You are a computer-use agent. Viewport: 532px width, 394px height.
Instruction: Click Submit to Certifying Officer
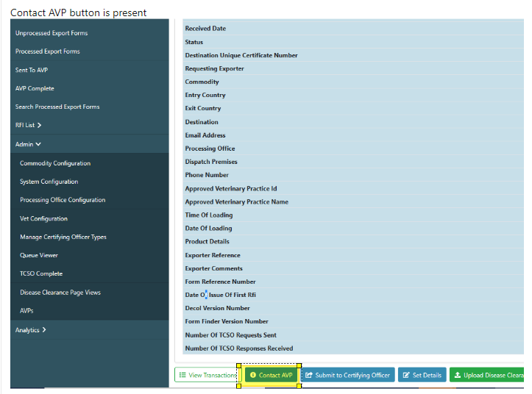pyautogui.click(x=347, y=375)
